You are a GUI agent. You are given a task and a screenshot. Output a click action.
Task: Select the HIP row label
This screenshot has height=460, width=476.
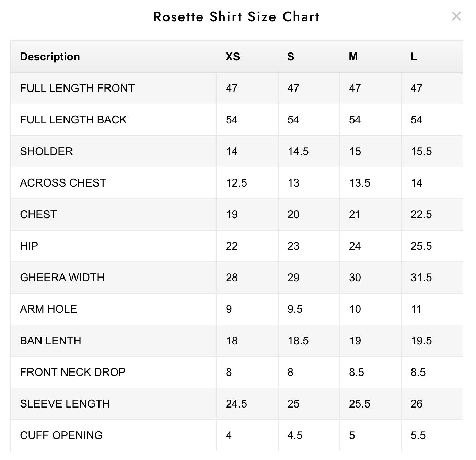(x=29, y=246)
